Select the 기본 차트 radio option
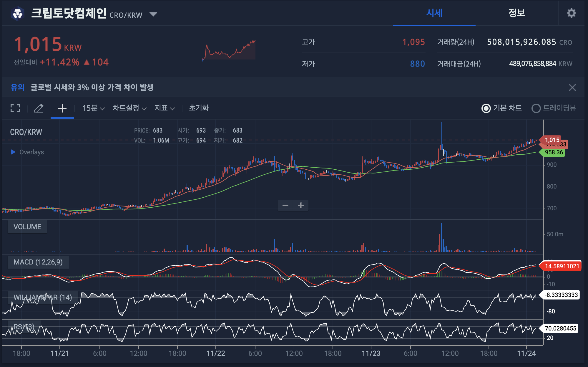This screenshot has height=367, width=588. (486, 108)
